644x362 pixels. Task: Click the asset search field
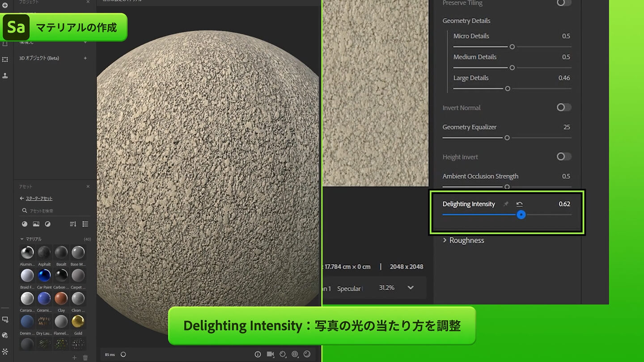(x=55, y=210)
